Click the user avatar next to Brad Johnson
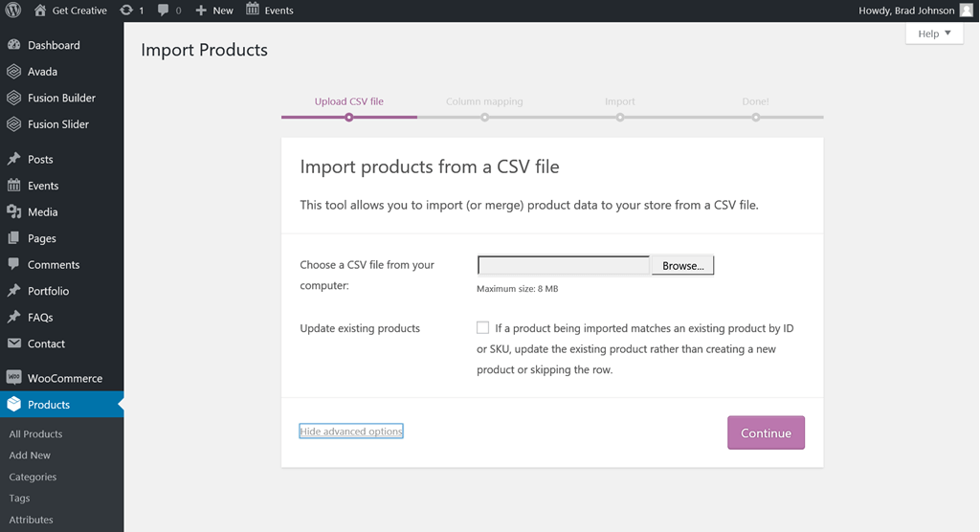Image resolution: width=980 pixels, height=532 pixels. click(967, 10)
